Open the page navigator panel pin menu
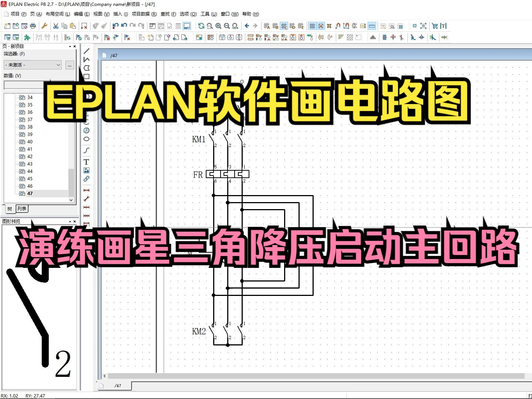This screenshot has width=532, height=399. pyautogui.click(x=70, y=47)
